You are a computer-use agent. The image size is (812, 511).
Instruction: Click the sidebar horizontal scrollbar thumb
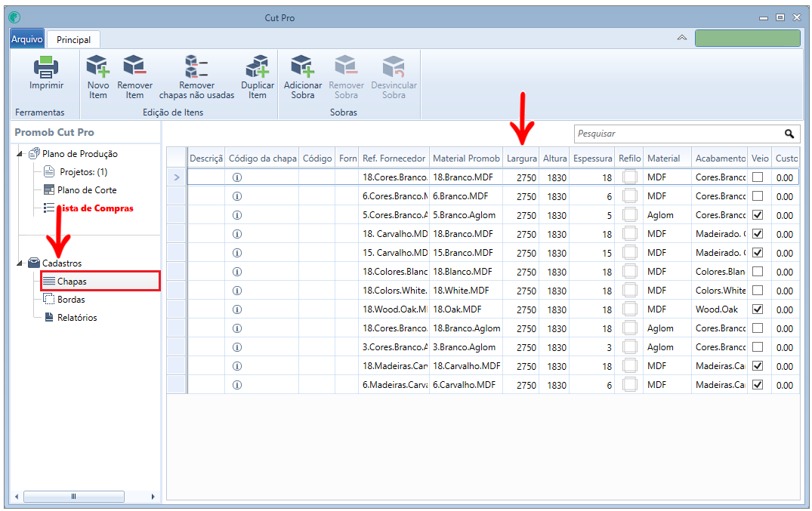[x=73, y=497]
